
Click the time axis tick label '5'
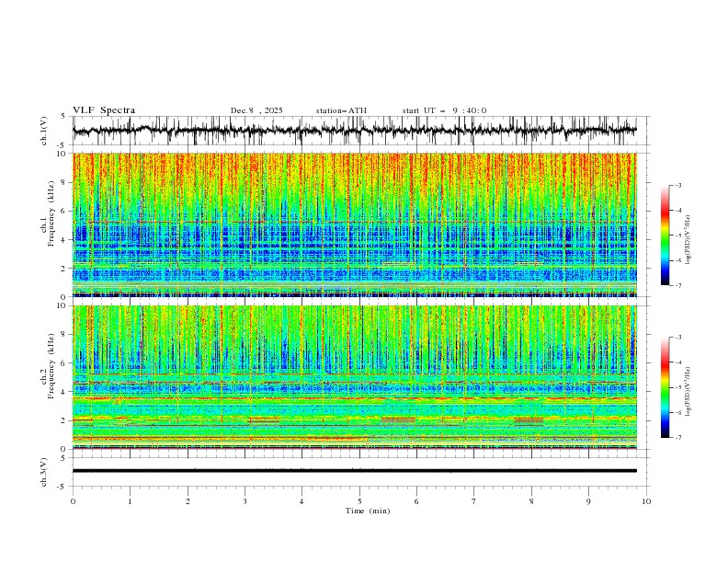point(359,501)
